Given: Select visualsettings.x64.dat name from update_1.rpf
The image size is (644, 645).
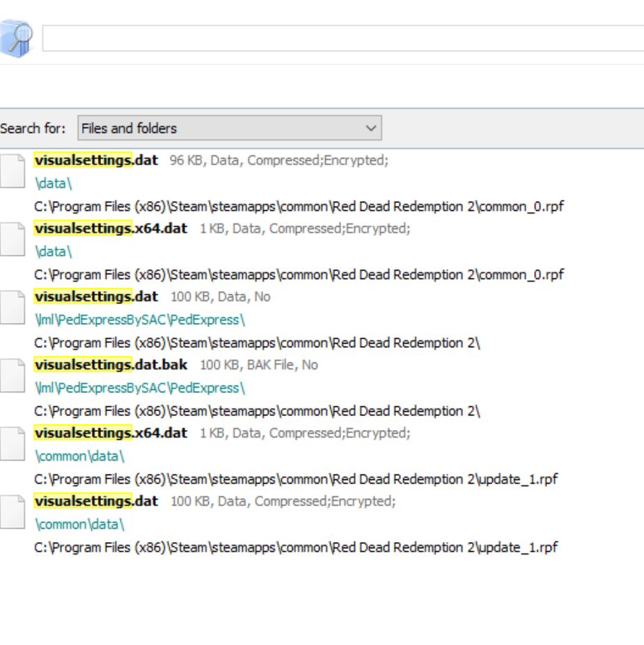Looking at the screenshot, I should [x=111, y=433].
